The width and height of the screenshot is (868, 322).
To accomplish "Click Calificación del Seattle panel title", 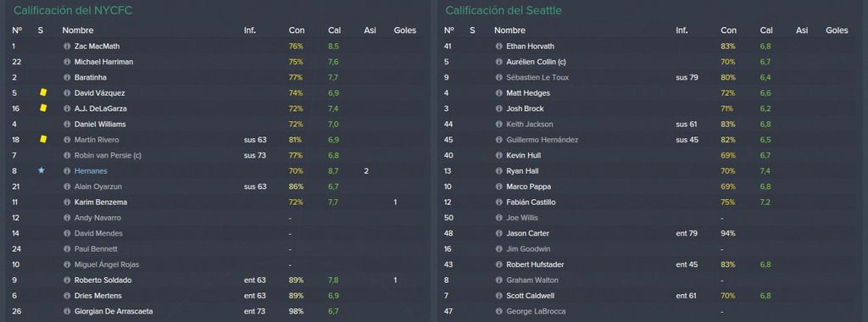I will pos(504,10).
